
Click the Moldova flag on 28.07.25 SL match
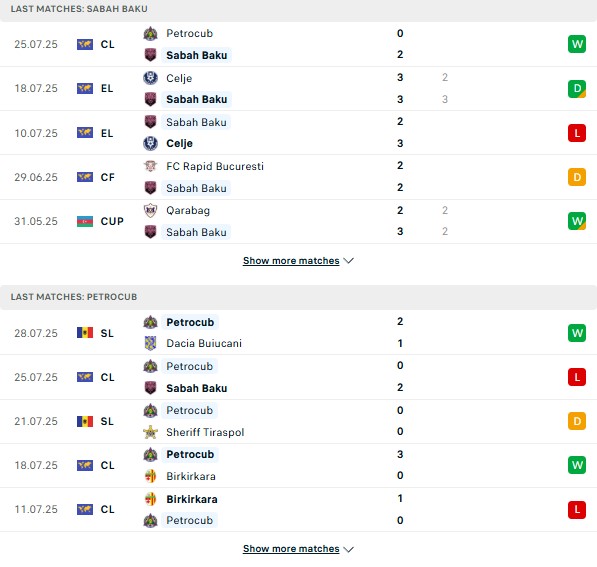[85, 333]
